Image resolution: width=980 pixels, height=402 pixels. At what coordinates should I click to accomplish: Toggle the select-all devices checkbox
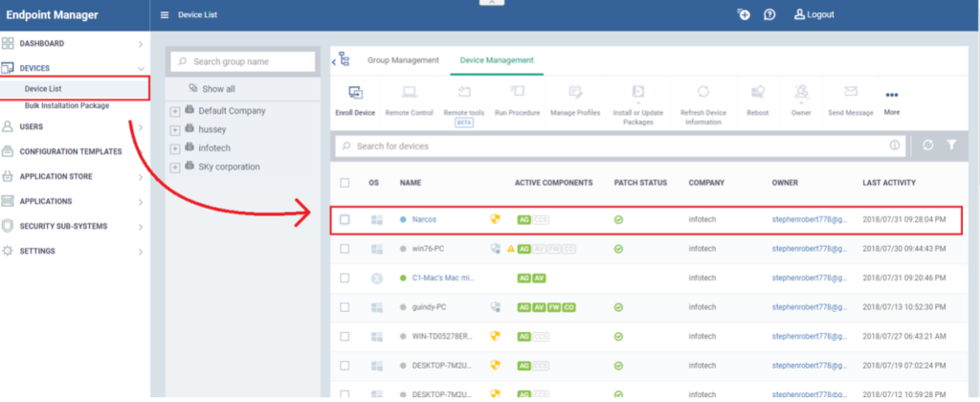pos(345,183)
